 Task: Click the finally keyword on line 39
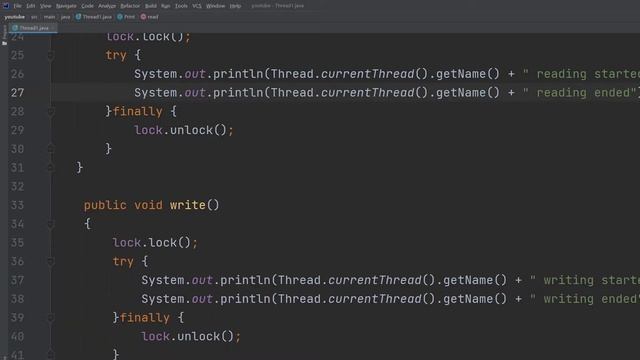tap(145, 318)
